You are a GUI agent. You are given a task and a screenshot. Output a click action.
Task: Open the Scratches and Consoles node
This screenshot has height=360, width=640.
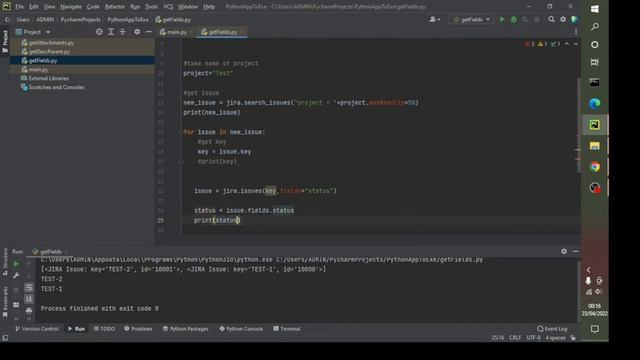[x=53, y=87]
